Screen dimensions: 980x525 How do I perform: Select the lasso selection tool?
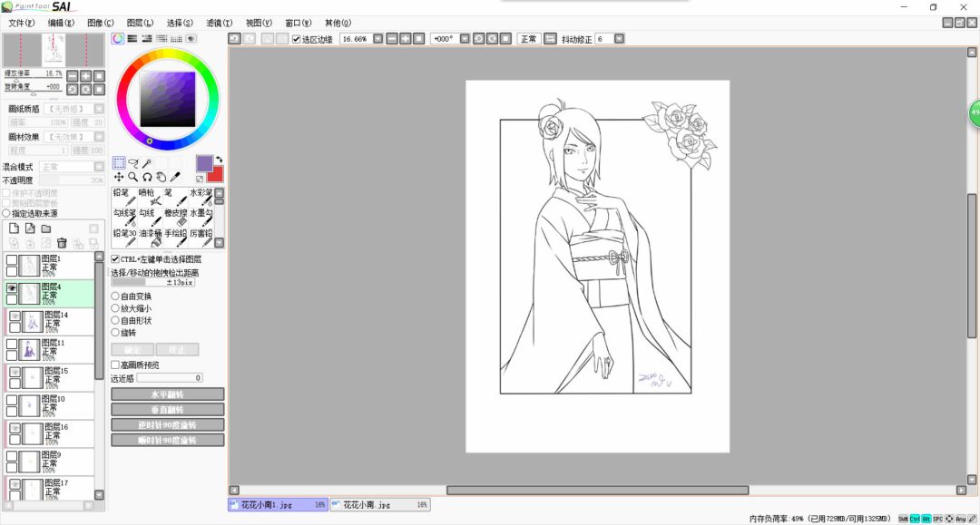pos(132,163)
